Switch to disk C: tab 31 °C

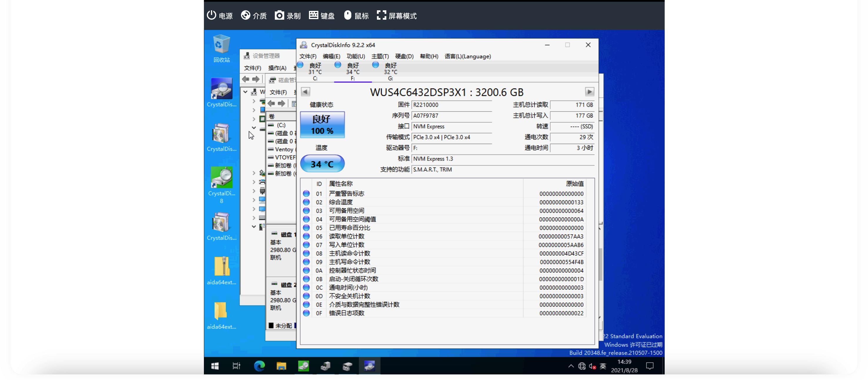tap(315, 71)
